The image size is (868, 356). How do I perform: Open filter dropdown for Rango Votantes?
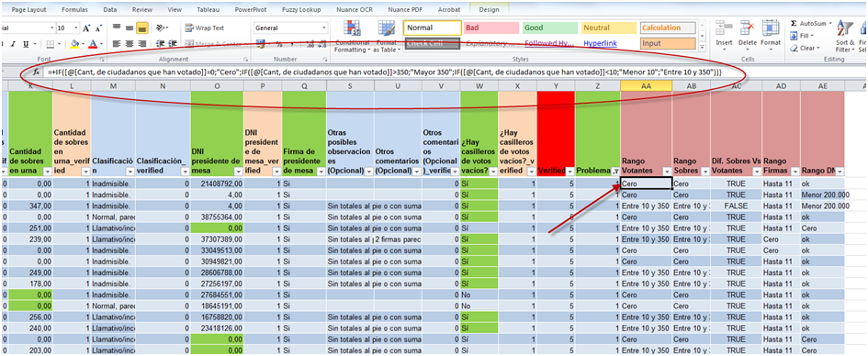point(667,172)
